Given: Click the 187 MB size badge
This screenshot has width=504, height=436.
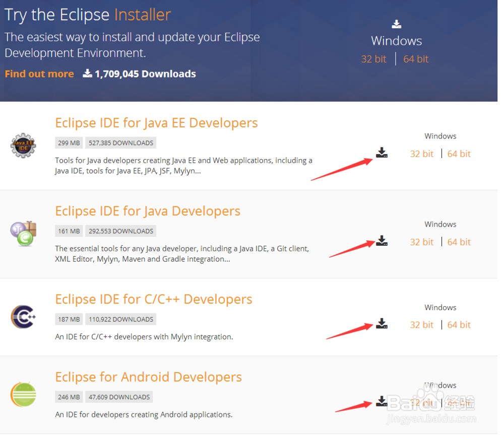Looking at the screenshot, I should (x=69, y=319).
